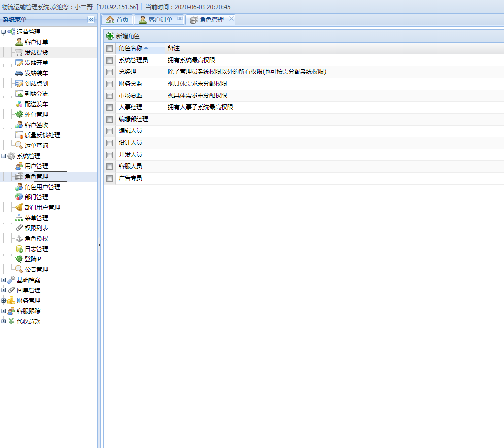
Task: Check the 开发人员 row checkbox
Action: 109,155
